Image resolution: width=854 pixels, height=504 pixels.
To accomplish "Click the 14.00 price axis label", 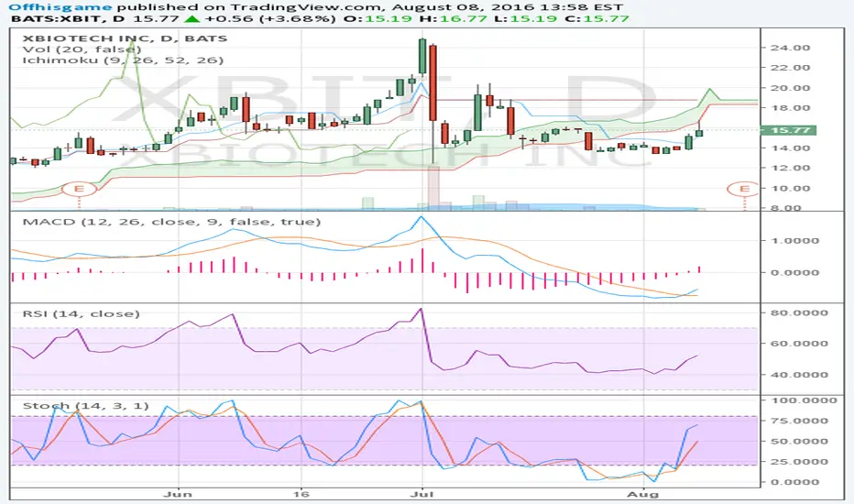I will 790,148.
